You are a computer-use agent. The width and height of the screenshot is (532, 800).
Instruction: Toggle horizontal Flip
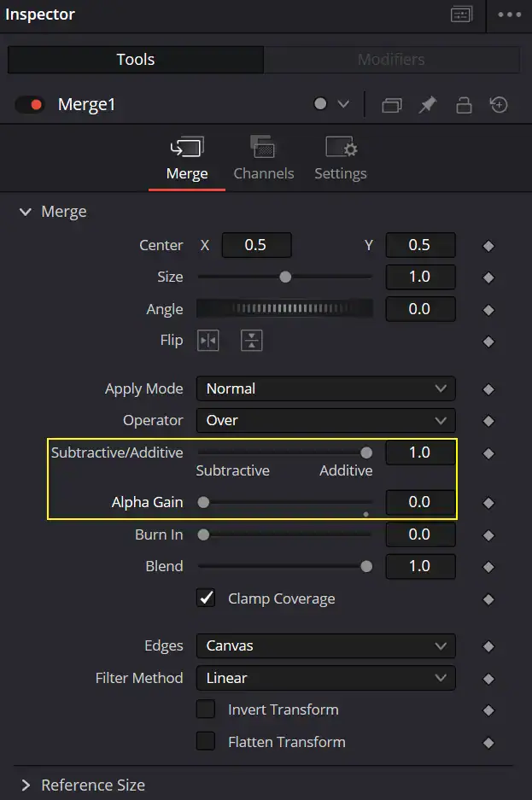(208, 341)
